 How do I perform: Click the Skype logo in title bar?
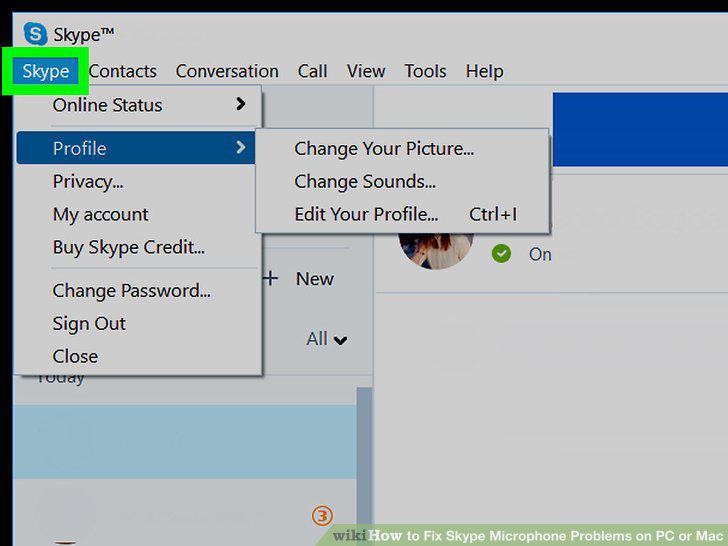[x=35, y=34]
